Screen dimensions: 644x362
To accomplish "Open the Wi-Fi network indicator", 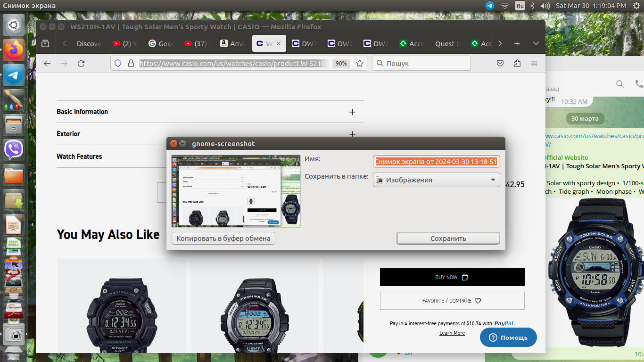I will [x=505, y=6].
